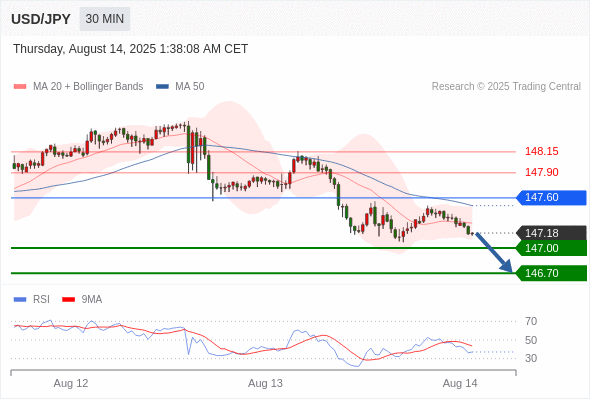
Task: Click the green 146.70 target price tag
Action: (551, 273)
